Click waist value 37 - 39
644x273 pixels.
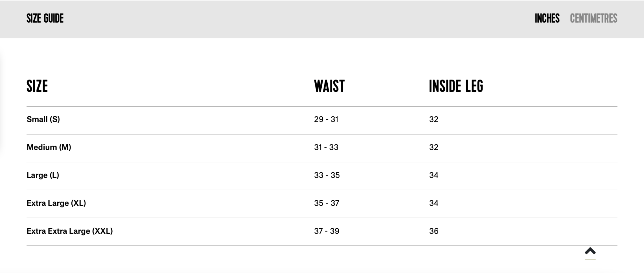[326, 231]
